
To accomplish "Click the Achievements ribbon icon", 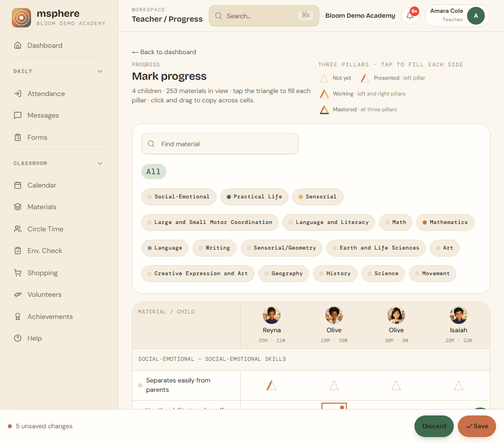I will [x=18, y=316].
